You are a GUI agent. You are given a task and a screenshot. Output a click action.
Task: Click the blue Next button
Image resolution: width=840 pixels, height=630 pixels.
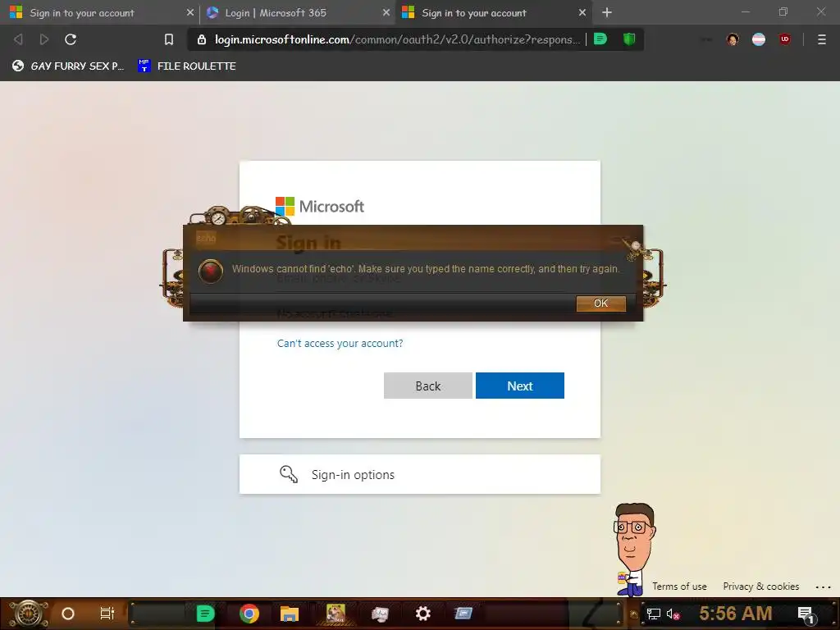coord(519,386)
